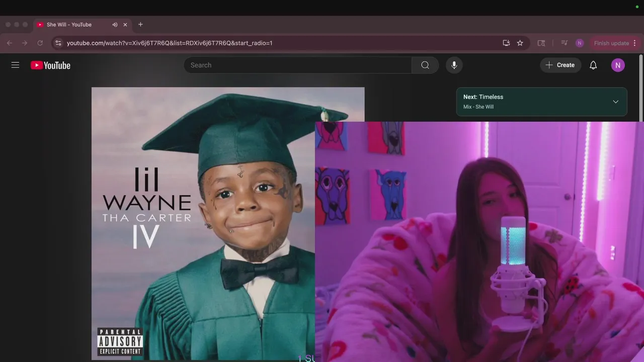Viewport: 644px width, 362px height.
Task: Open YouTube notifications bell
Action: (x=593, y=65)
